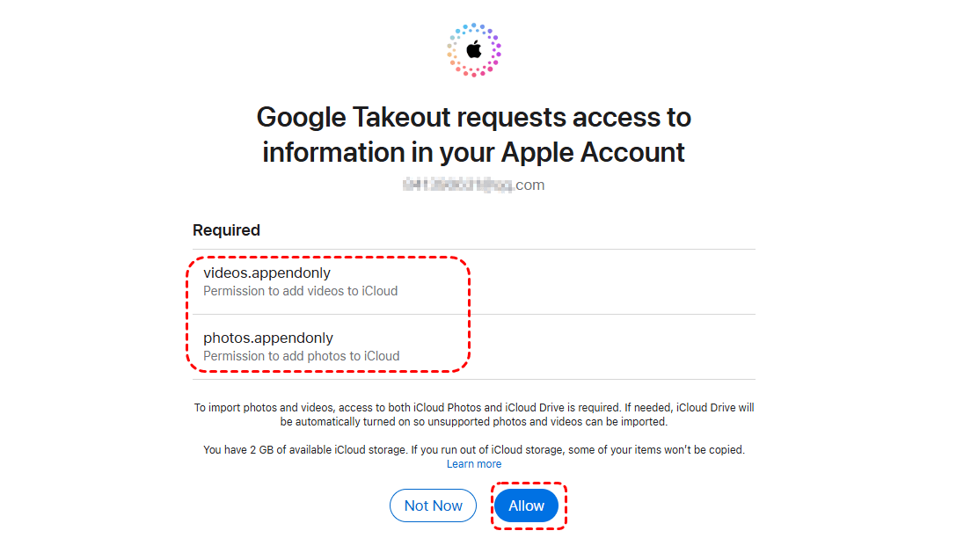Click the '.com' ending of the email

click(529, 185)
